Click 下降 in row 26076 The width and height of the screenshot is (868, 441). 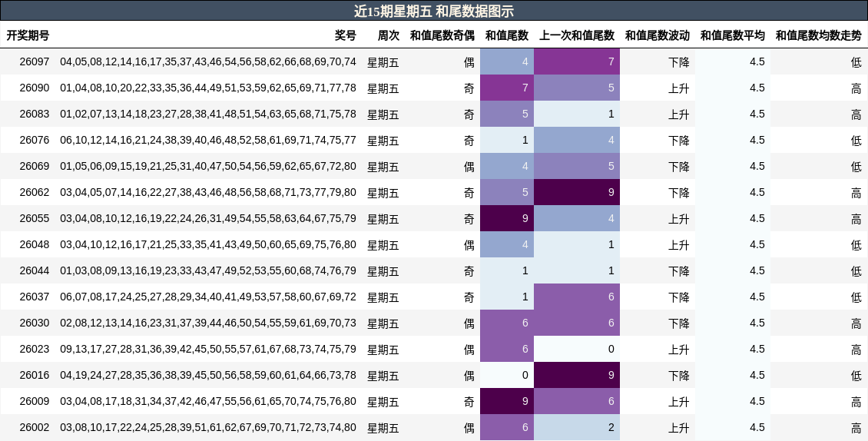pos(679,140)
